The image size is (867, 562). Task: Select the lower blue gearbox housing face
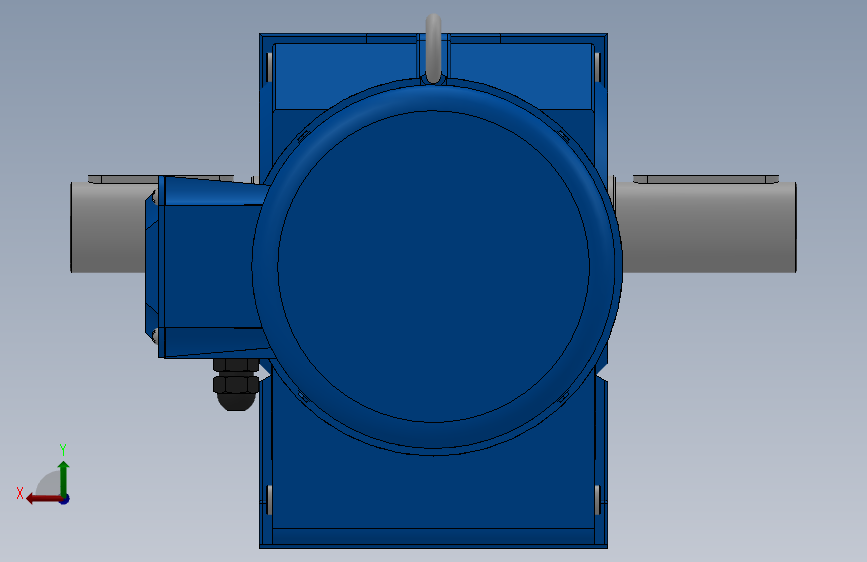434,492
